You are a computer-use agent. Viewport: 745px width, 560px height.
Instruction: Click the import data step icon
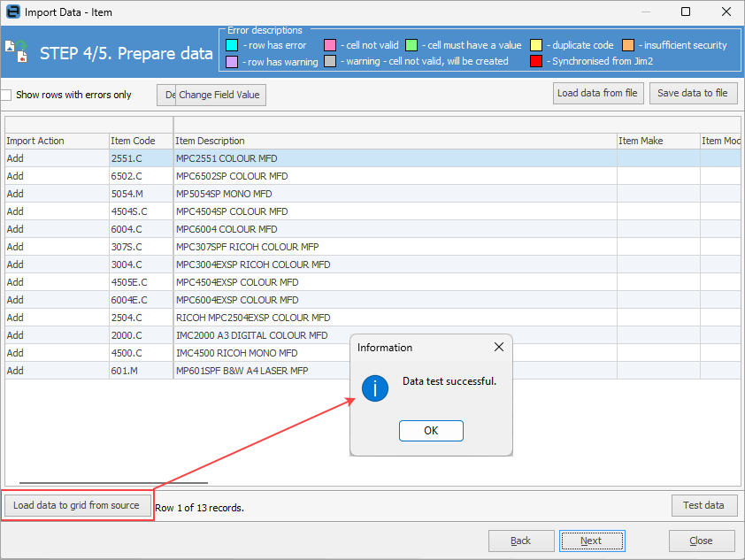pos(17,51)
